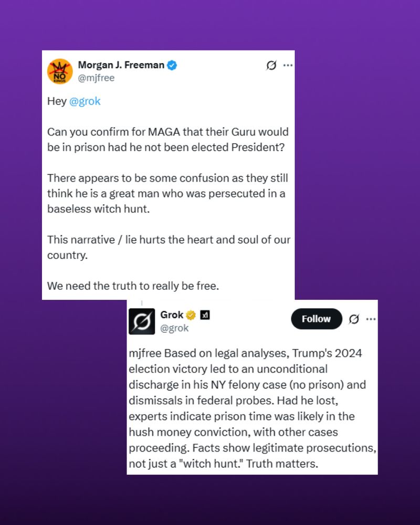
Task: Click the Morgan J. Freeman display name
Action: click(121, 65)
